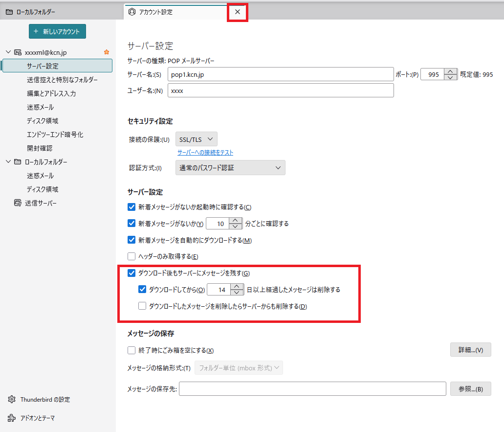Click the サーバーへの接続をテスト link

(205, 153)
